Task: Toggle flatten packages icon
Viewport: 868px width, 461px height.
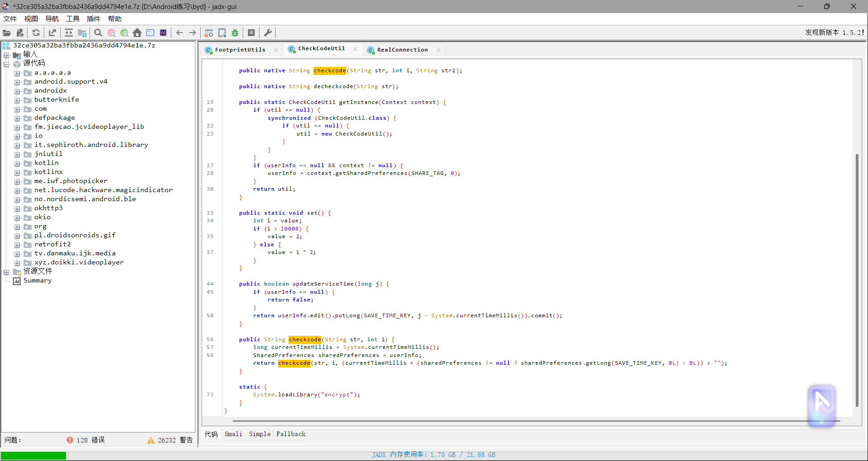Action: tap(82, 33)
